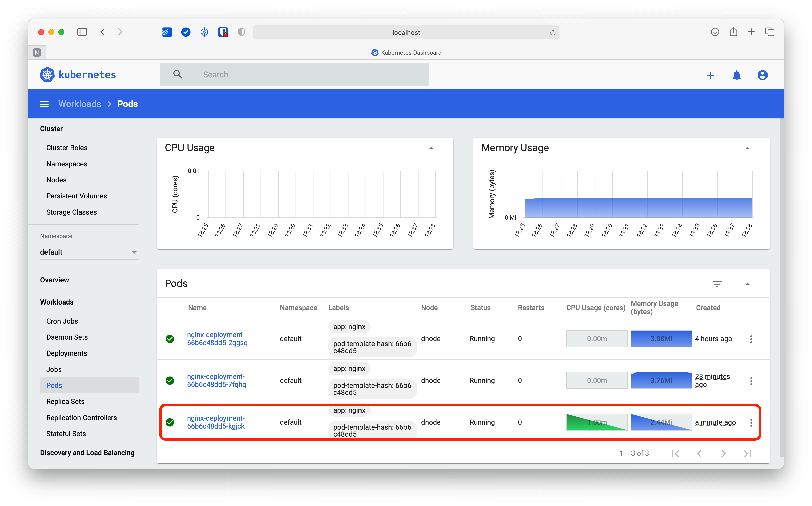
Task: Open the notifications bell
Action: [736, 75]
